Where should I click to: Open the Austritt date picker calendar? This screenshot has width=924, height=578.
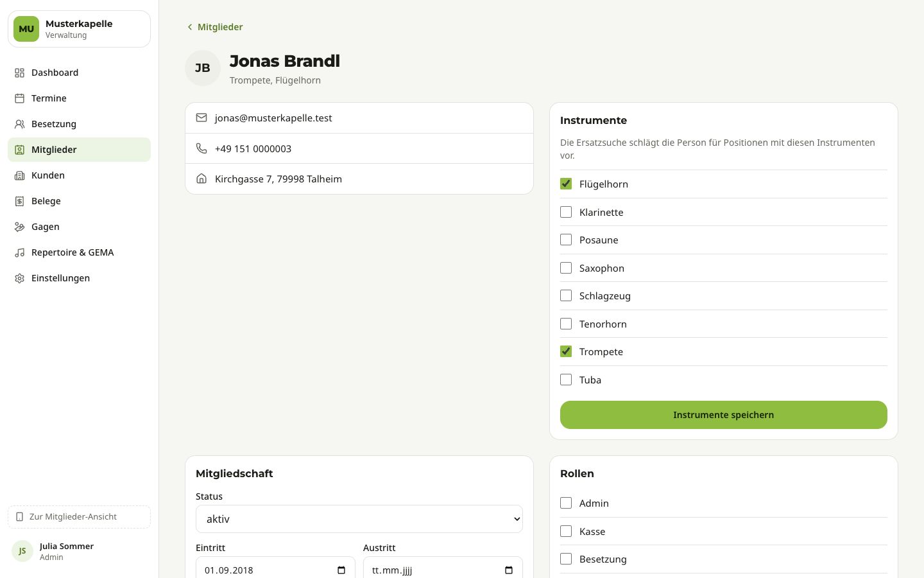tap(509, 570)
